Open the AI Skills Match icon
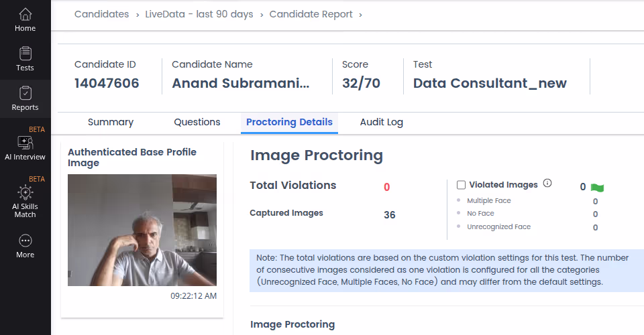This screenshot has height=335, width=644. point(25,192)
